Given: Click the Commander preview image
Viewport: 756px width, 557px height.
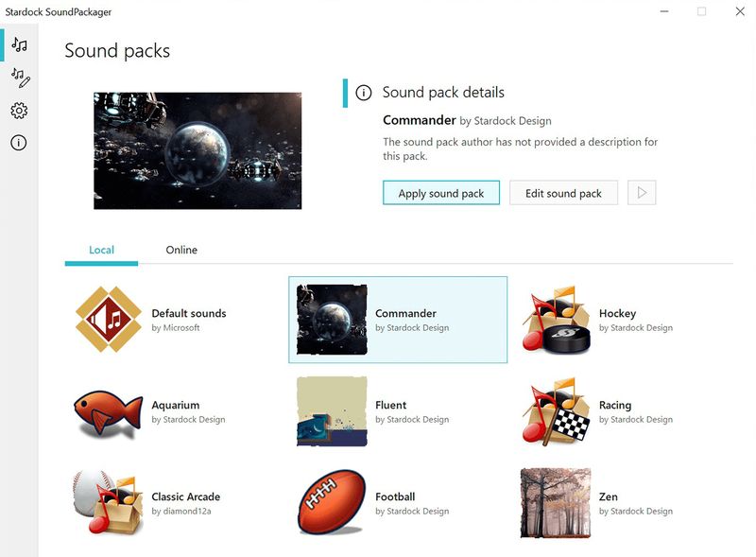Looking at the screenshot, I should 197,149.
